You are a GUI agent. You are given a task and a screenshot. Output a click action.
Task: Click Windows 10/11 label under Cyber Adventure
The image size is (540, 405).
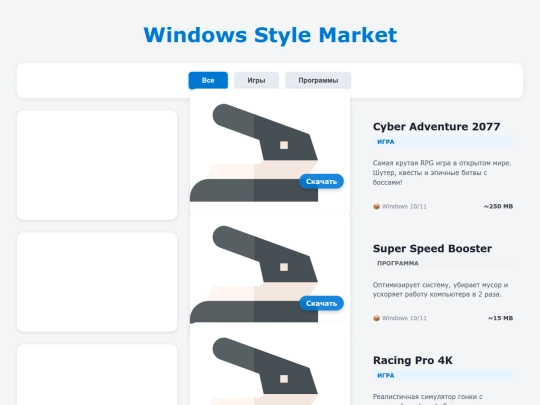point(404,206)
